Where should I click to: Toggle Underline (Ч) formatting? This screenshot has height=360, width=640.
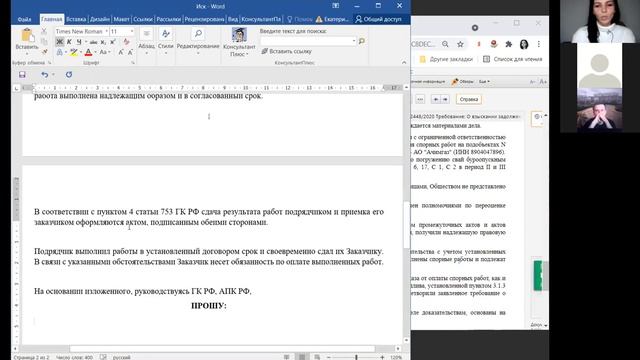tap(79, 42)
